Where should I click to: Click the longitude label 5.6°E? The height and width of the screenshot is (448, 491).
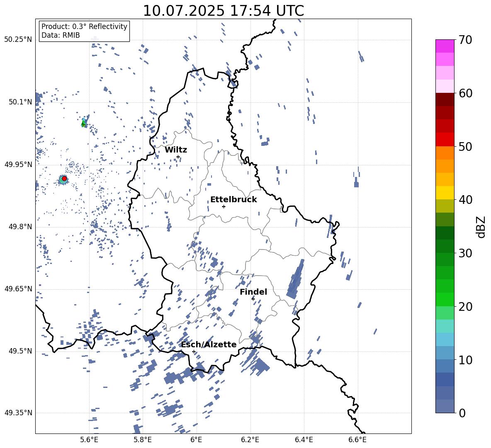pyautogui.click(x=89, y=440)
